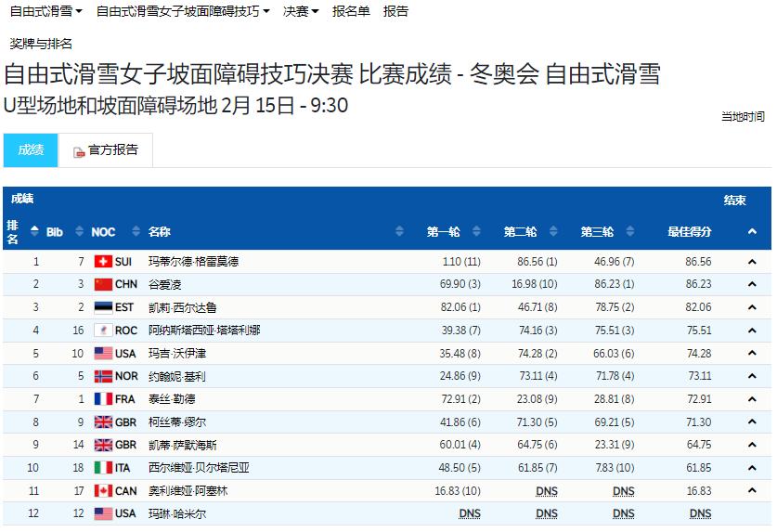Click DNS under 最佳得分 for 玛琳·哈米尔
777x532 pixels.
point(700,513)
